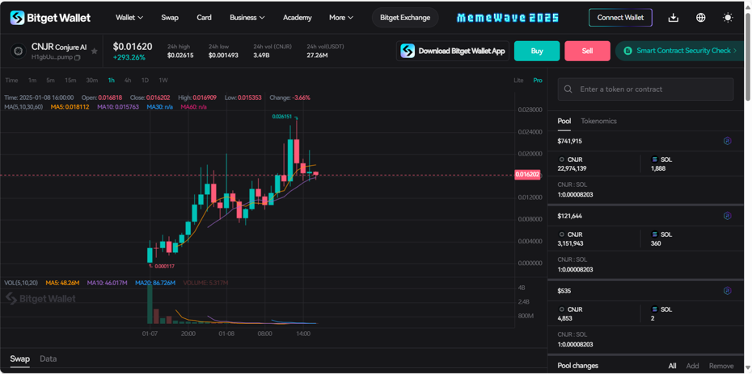This screenshot has height=375, width=755.
Task: Click the current price tag 0.016202
Action: point(527,175)
